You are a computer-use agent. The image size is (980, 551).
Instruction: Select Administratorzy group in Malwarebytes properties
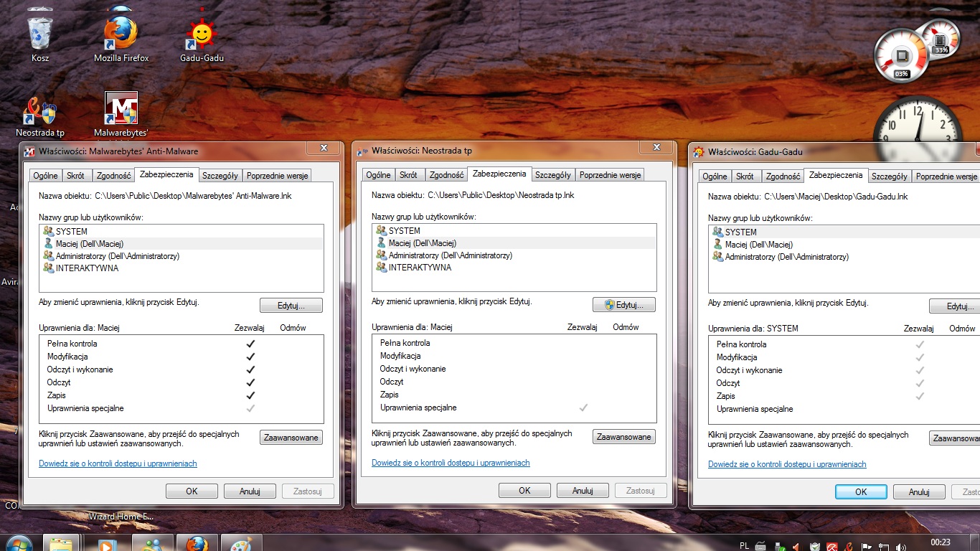point(182,256)
